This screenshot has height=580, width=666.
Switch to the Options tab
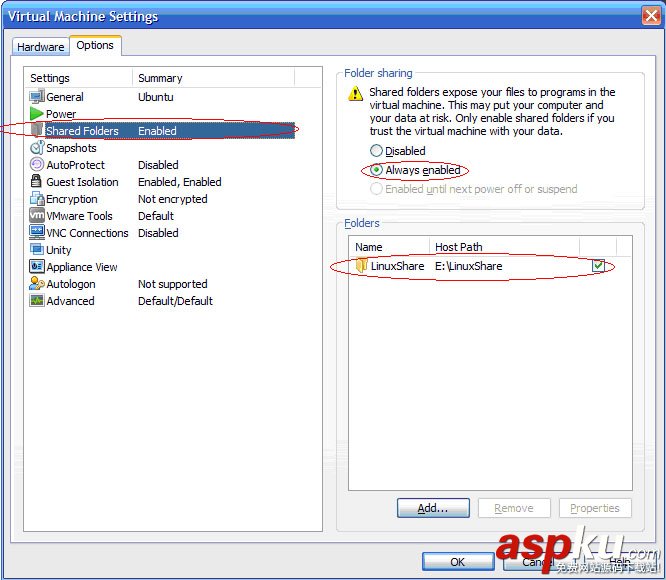coord(95,45)
